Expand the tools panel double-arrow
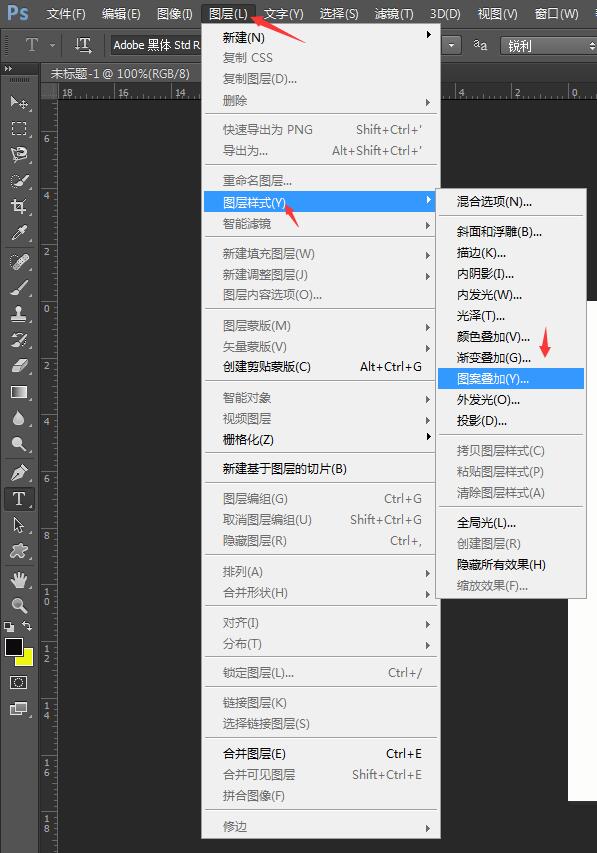The image size is (597, 853). pyautogui.click(x=8, y=69)
